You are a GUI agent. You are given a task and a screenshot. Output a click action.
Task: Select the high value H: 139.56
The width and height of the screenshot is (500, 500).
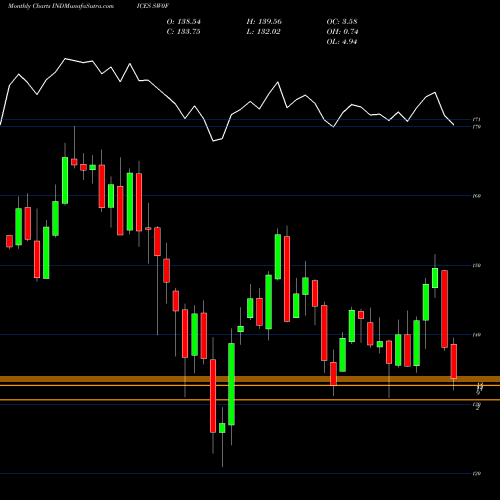264,22
